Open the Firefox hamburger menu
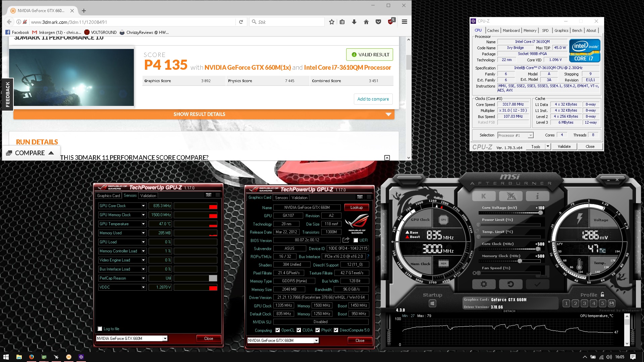Image resolution: width=644 pixels, height=362 pixels. [x=405, y=22]
